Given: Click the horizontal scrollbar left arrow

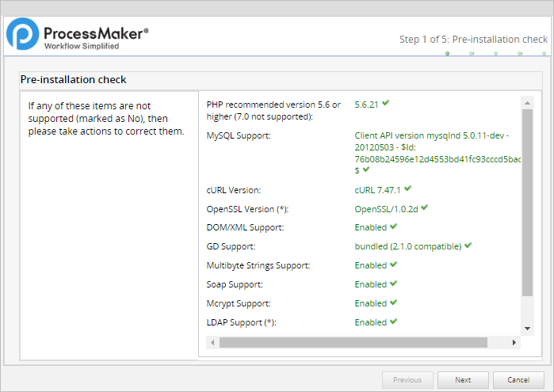Looking at the screenshot, I should [212, 343].
